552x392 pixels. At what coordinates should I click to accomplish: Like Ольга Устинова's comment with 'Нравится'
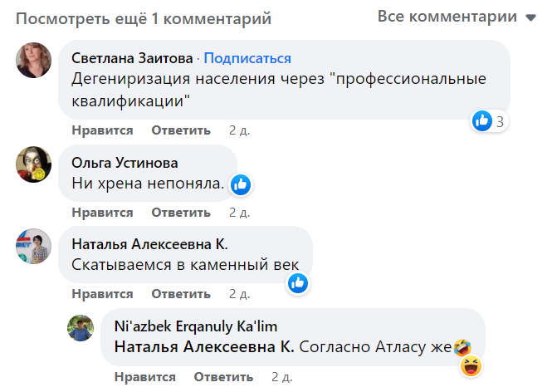pos(102,212)
